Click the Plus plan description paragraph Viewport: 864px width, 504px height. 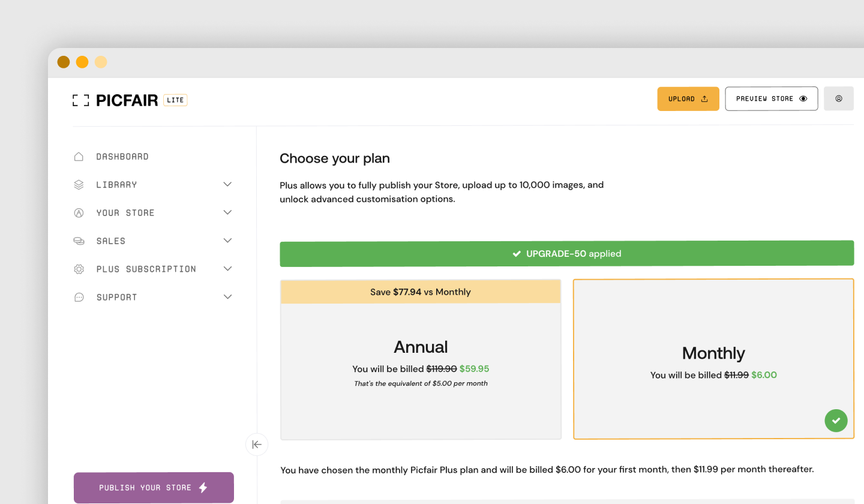(x=442, y=192)
